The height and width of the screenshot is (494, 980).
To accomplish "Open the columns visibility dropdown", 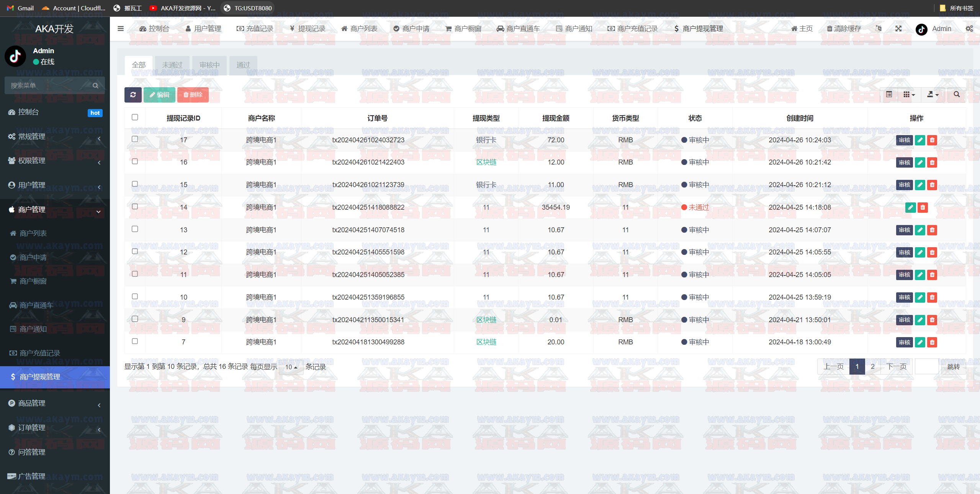I will pos(909,95).
